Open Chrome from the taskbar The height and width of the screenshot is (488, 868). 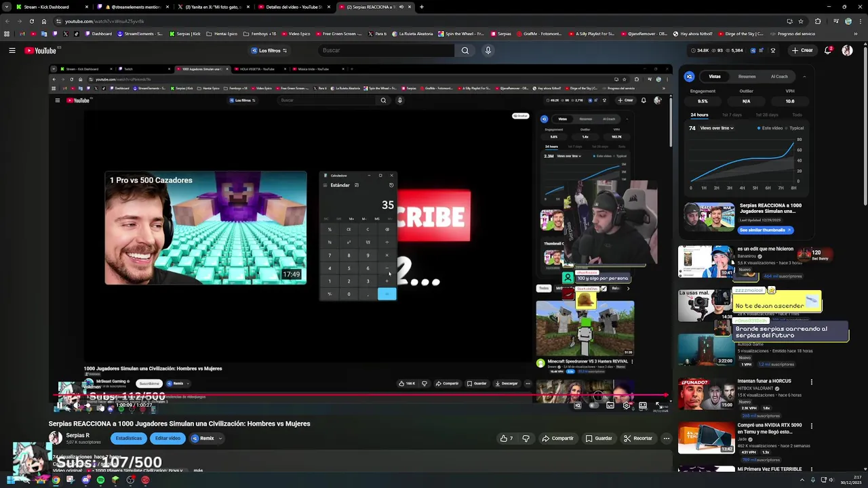[x=56, y=480]
